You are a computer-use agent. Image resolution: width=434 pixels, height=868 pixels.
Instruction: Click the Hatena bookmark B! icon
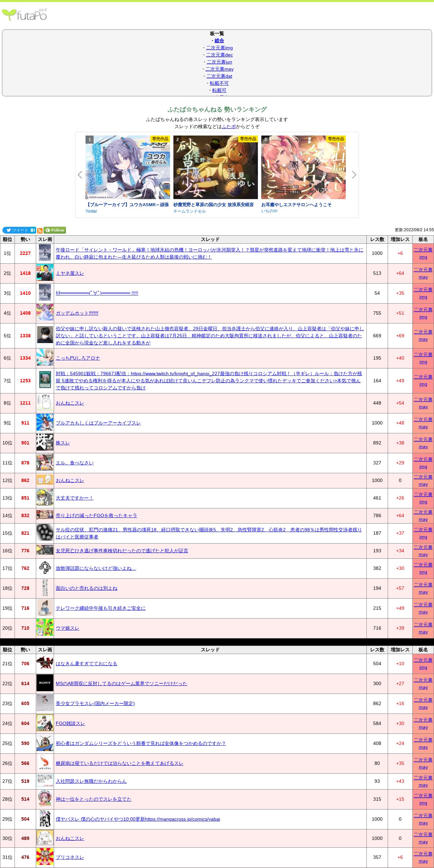[33, 230]
